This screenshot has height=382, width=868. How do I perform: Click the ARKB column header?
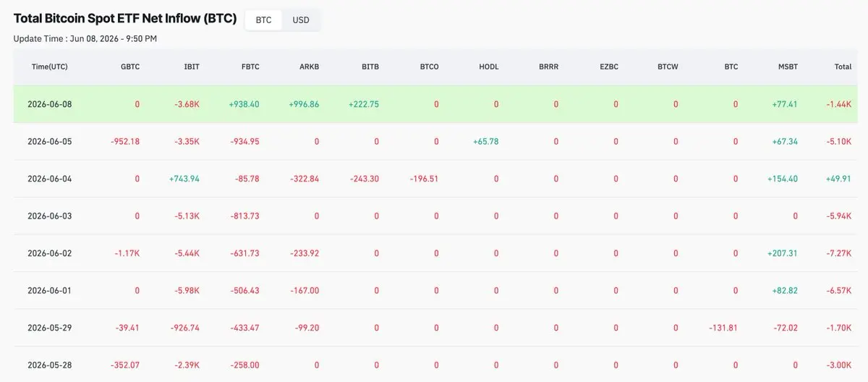pyautogui.click(x=310, y=67)
